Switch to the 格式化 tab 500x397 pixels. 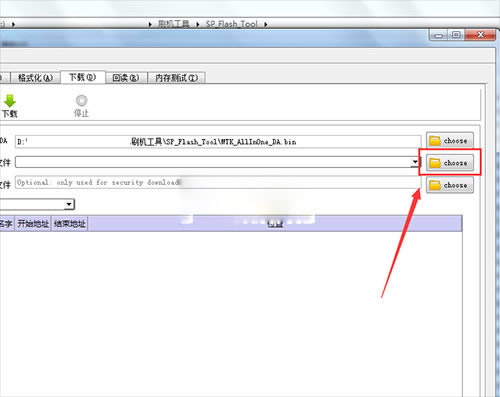coord(35,78)
